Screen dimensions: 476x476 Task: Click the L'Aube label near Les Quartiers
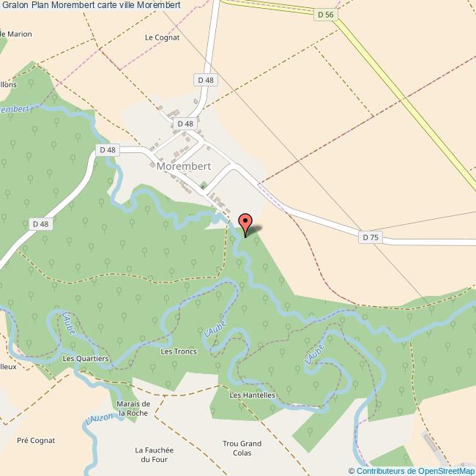coord(68,323)
